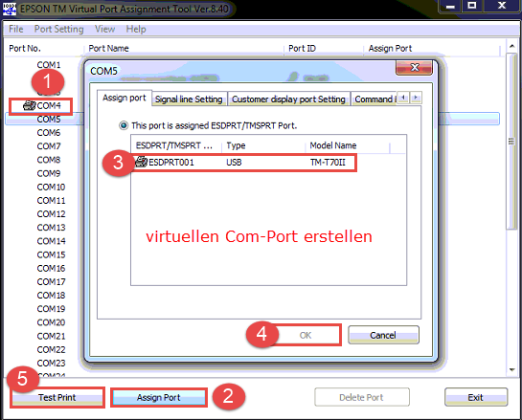
Task: Select COM7 in the port list
Action: pyautogui.click(x=49, y=146)
